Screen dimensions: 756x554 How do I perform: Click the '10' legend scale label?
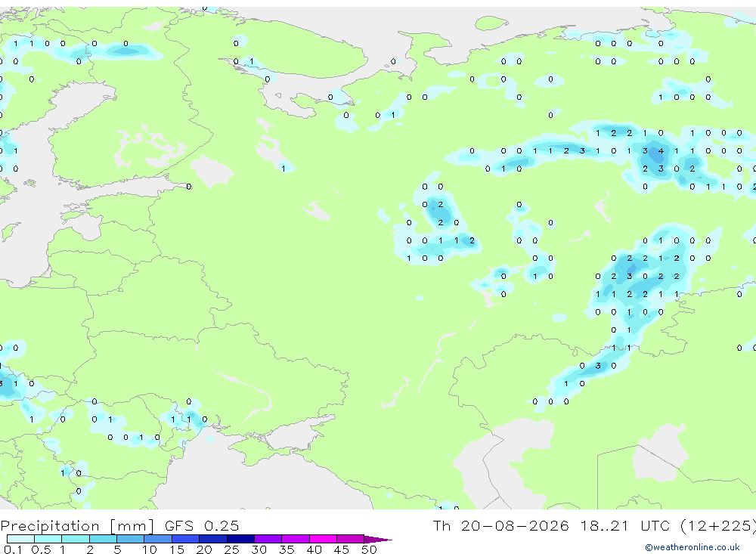pyautogui.click(x=149, y=549)
